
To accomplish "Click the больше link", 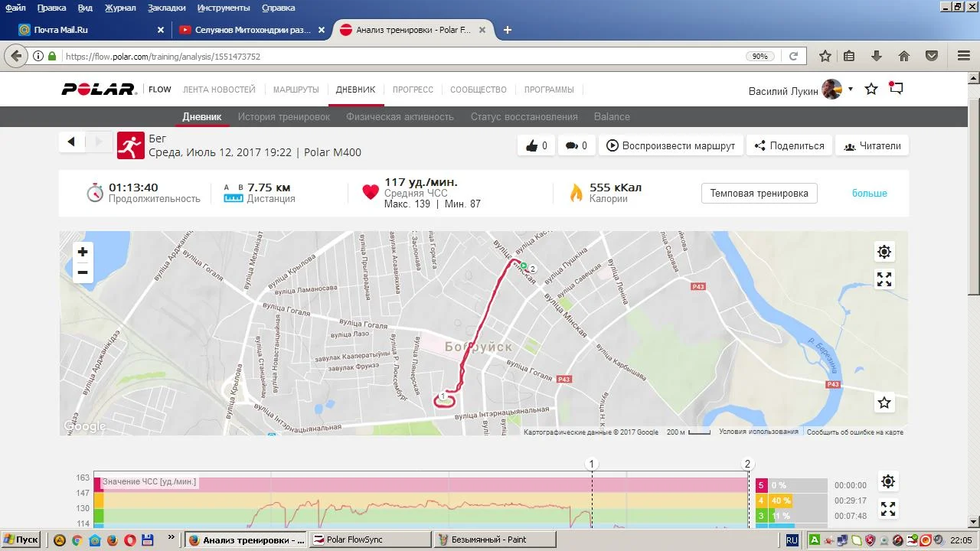I will click(x=870, y=193).
